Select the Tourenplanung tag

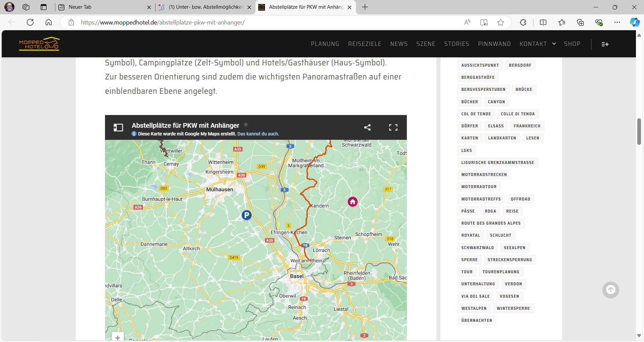(x=501, y=272)
